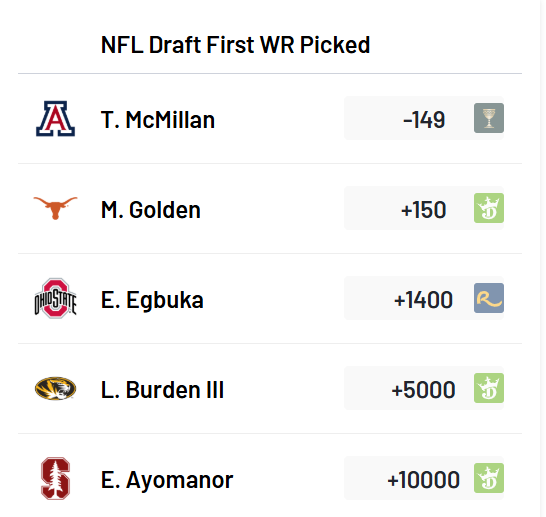Click the Arizona Wildcats logo

(55, 118)
